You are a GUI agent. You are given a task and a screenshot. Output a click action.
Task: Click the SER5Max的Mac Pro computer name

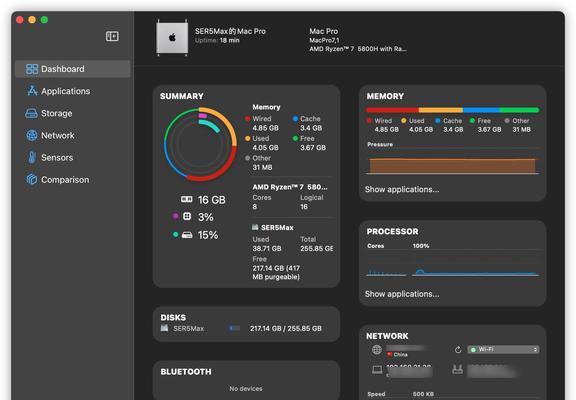point(230,31)
